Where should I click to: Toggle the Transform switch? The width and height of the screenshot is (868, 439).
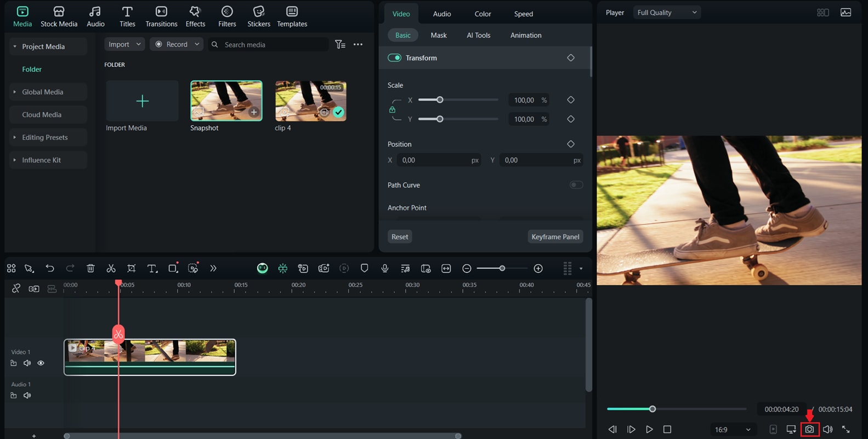tap(394, 58)
